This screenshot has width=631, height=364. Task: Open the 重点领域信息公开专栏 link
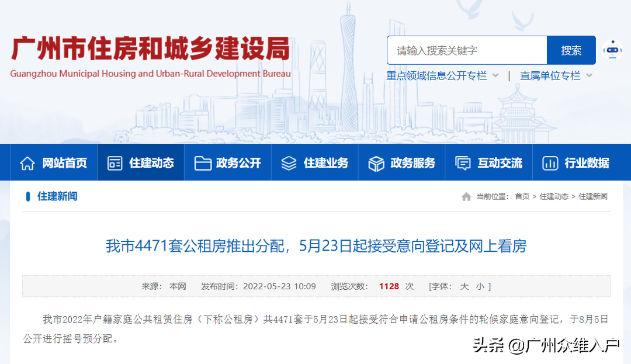tap(436, 75)
